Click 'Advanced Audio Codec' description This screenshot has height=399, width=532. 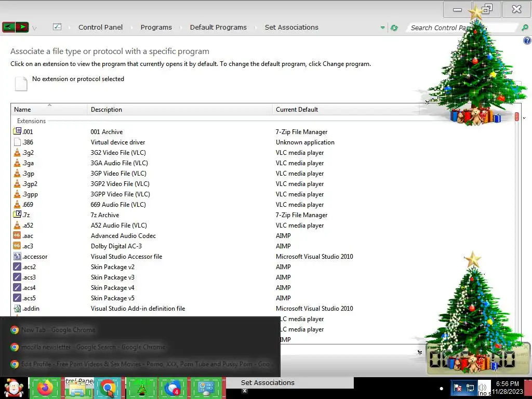123,235
